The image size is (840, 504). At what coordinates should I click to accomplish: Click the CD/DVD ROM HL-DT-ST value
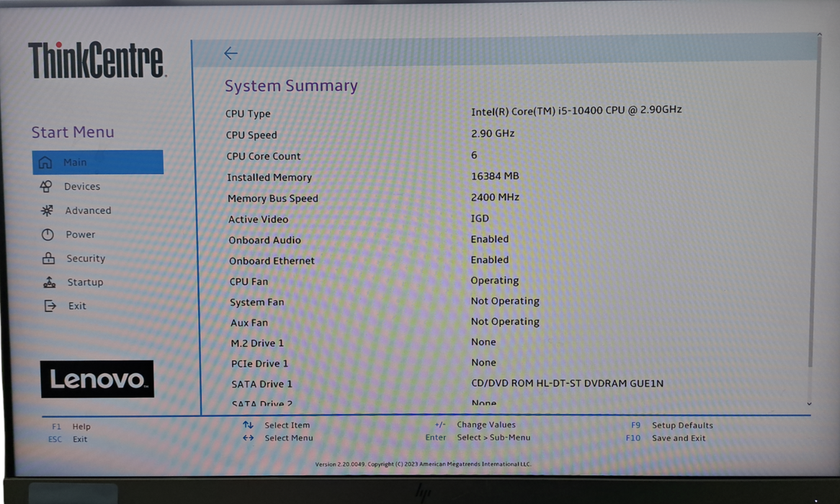pyautogui.click(x=567, y=384)
